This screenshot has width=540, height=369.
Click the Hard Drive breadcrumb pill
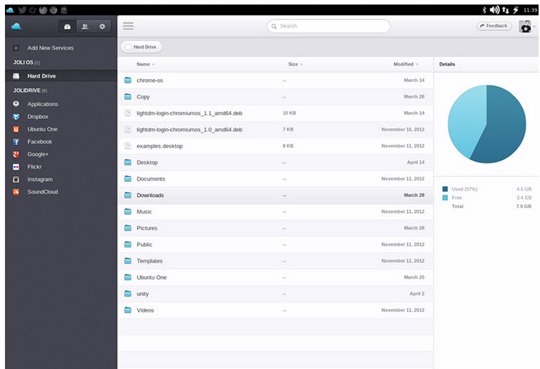[x=142, y=47]
